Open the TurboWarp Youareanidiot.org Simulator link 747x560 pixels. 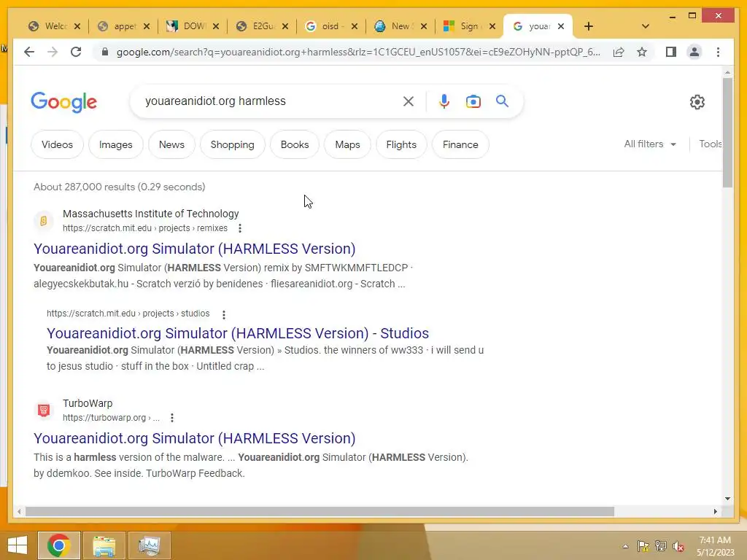pos(194,438)
